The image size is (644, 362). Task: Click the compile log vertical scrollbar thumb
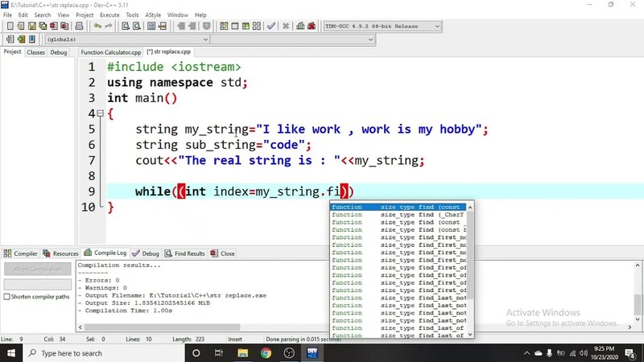[x=638, y=304]
